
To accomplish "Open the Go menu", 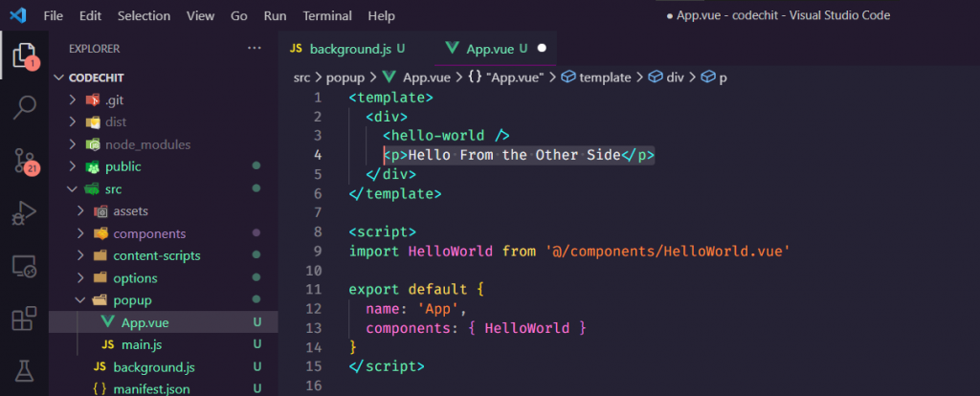I will [239, 15].
